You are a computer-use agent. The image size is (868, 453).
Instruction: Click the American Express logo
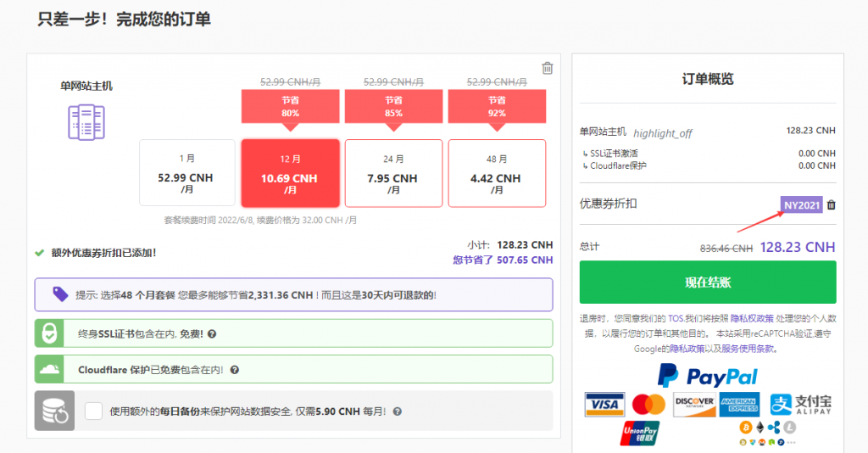click(x=739, y=405)
